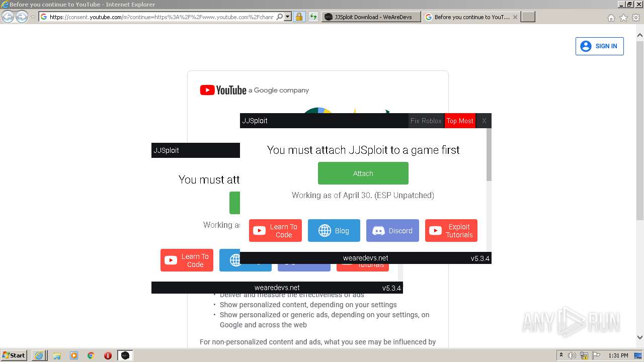
Task: Click 'You must attach JJSploit to a game first' text
Action: point(363,150)
